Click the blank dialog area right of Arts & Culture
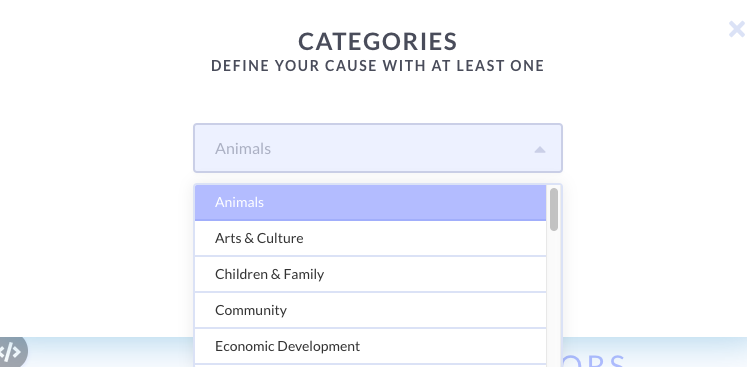Image resolution: width=747 pixels, height=367 pixels. pyautogui.click(x=653, y=238)
